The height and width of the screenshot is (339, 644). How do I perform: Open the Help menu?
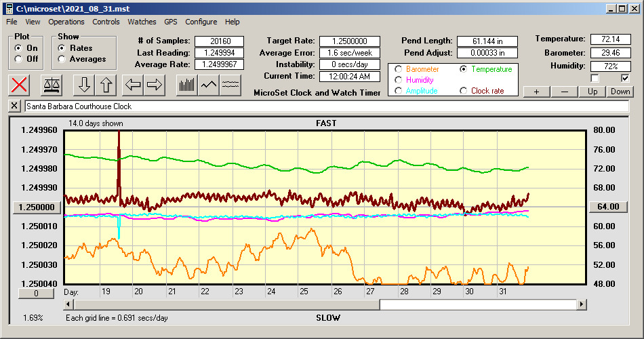tap(232, 22)
